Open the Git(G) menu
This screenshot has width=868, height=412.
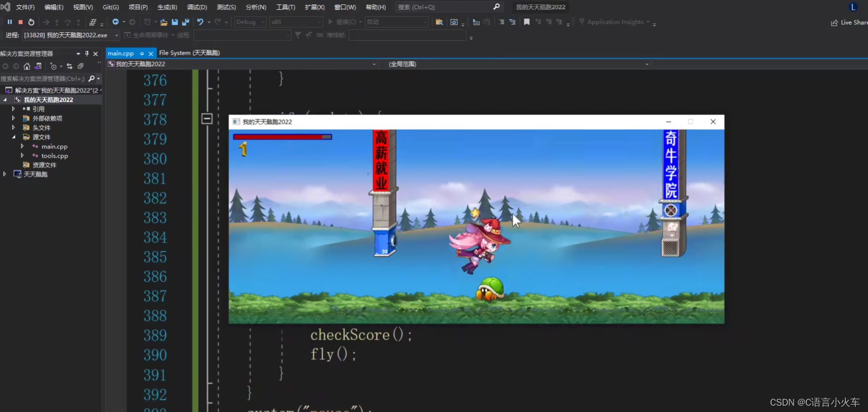pyautogui.click(x=111, y=7)
